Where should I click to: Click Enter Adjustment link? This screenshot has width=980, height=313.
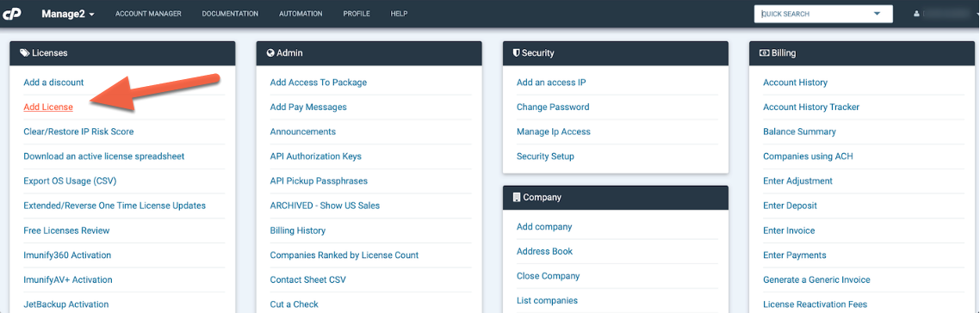pyautogui.click(x=798, y=181)
